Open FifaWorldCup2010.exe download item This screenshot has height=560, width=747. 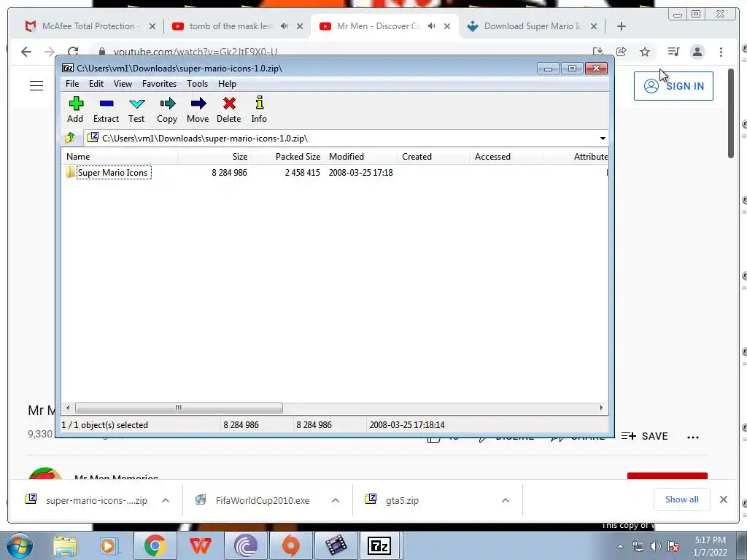(x=263, y=500)
